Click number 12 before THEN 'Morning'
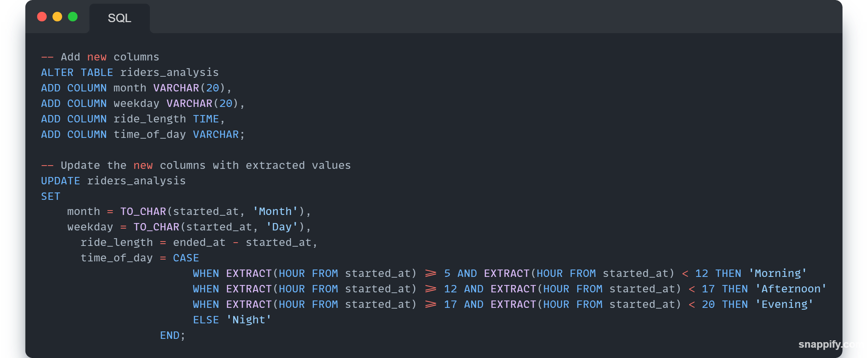Viewport: 868px width, 358px height. click(702, 273)
